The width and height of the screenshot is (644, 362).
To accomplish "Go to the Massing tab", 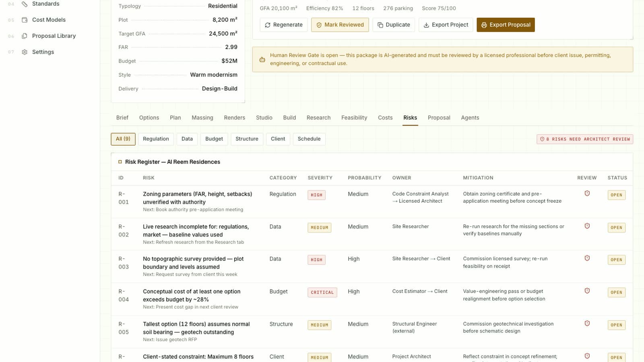I will (x=202, y=118).
